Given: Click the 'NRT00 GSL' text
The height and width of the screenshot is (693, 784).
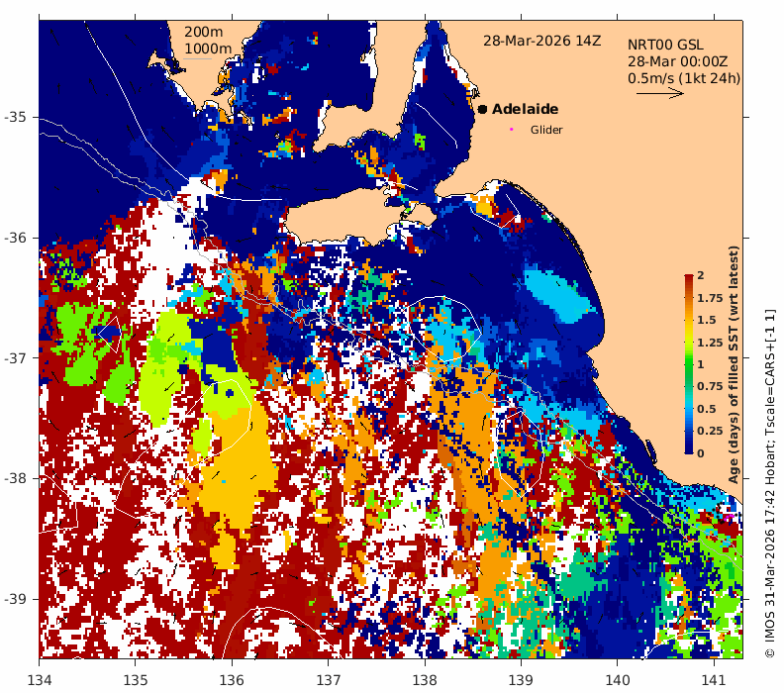Looking at the screenshot, I should pos(665,45).
